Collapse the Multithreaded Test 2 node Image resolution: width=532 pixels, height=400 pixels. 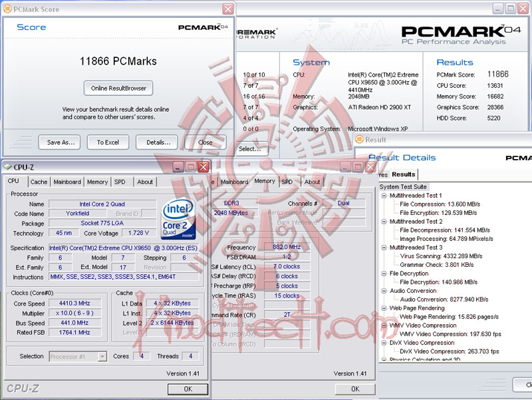tap(384, 222)
